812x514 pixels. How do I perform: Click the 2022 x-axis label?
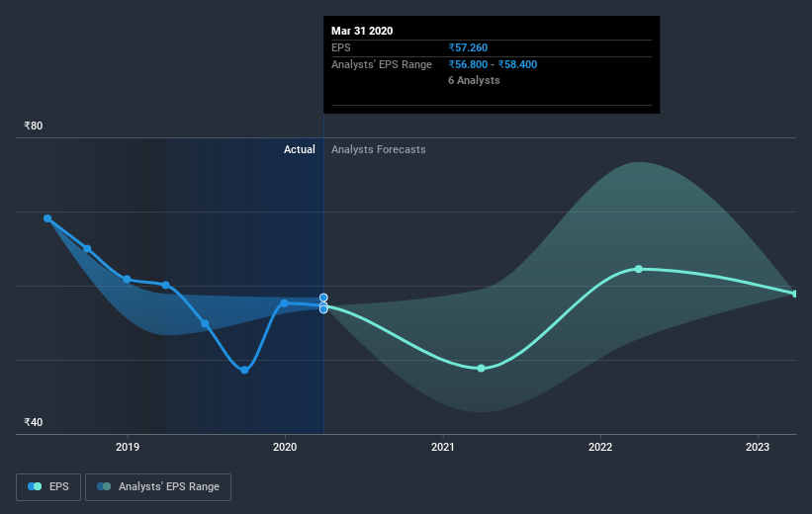tap(600, 447)
